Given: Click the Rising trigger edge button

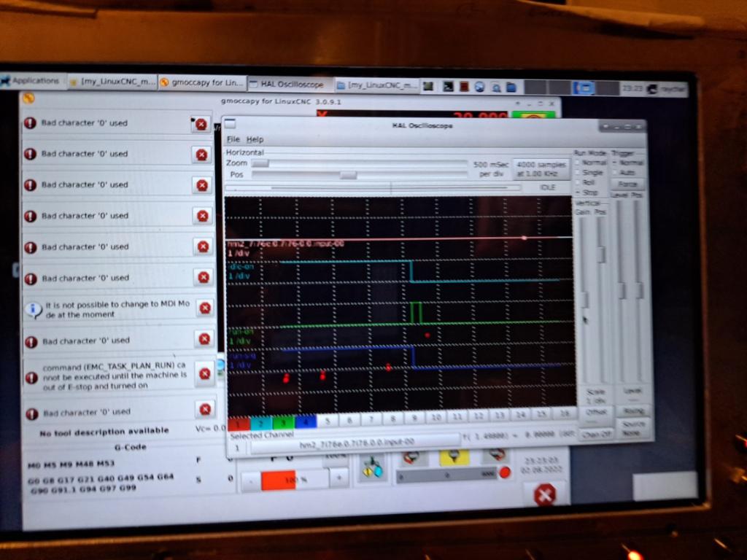Looking at the screenshot, I should point(632,411).
